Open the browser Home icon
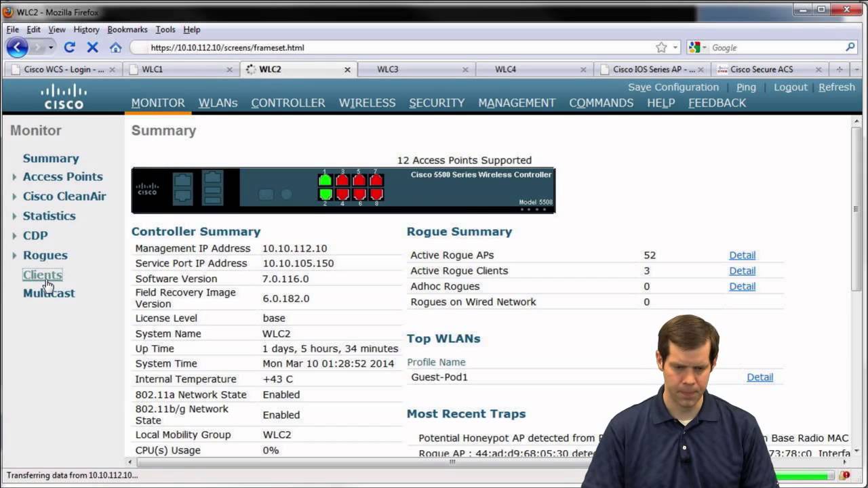Viewport: 868px width, 488px height. 116,47
